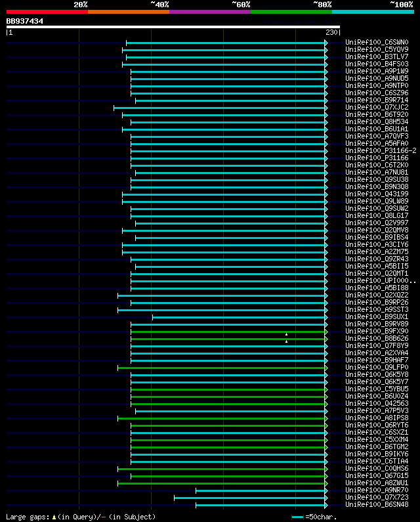Open hit UniRef100_A9NR70
Viewport: 420px width, 522px height.
click(x=377, y=490)
